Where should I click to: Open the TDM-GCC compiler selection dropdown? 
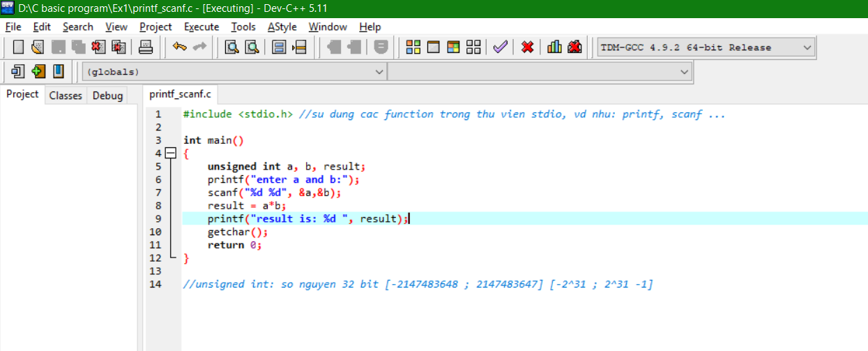point(706,47)
